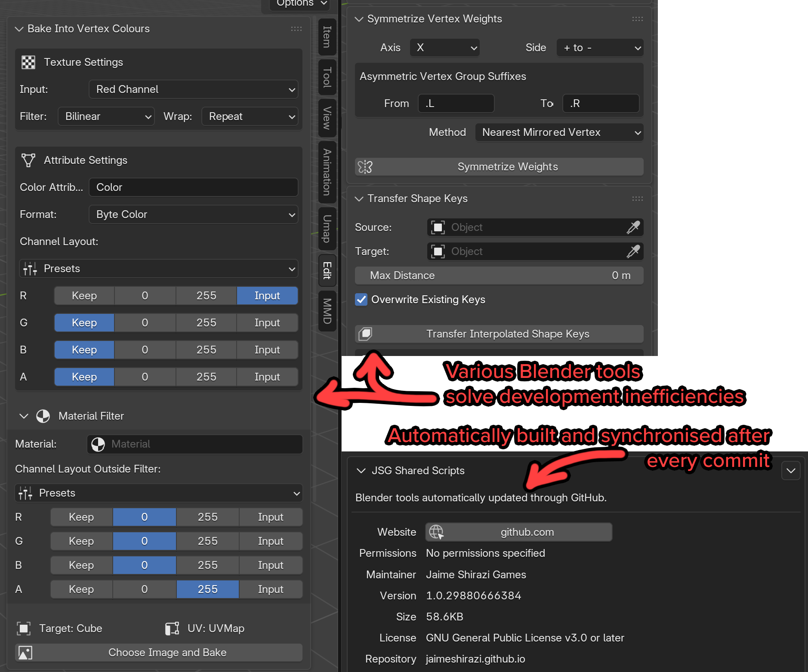Open the Wrap Repeat dropdown
The height and width of the screenshot is (672, 808).
click(x=250, y=117)
